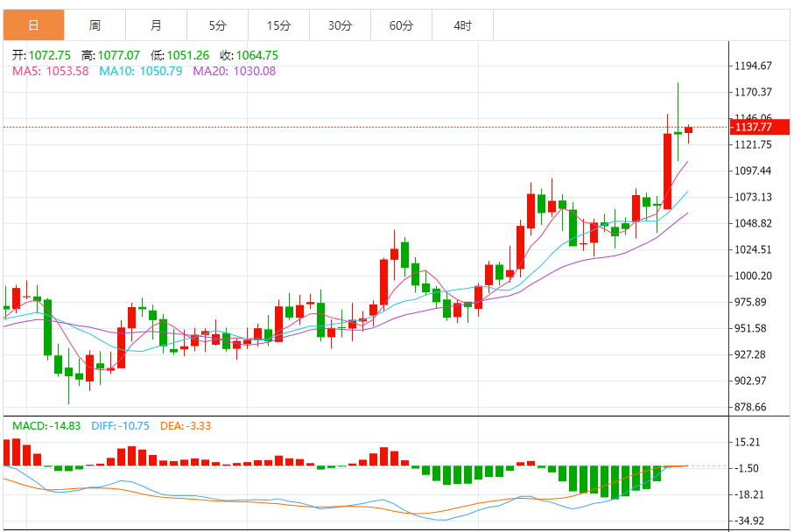Open the 15分 timeframe tab

coord(279,24)
